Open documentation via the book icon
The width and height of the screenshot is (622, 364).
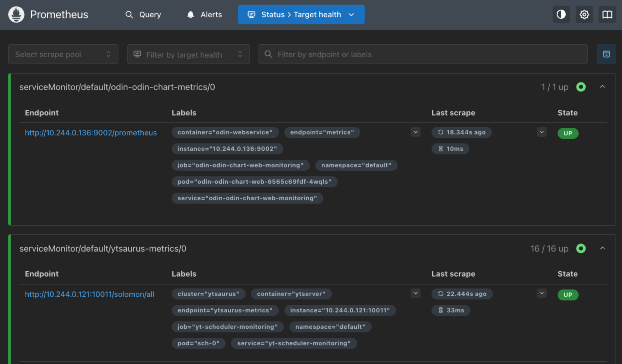point(607,14)
